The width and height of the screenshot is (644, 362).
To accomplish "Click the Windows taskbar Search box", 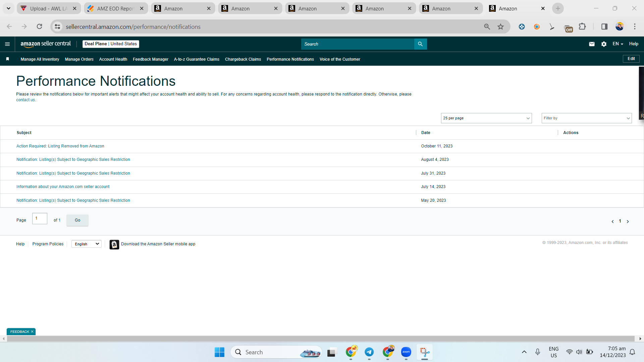I will (x=276, y=352).
